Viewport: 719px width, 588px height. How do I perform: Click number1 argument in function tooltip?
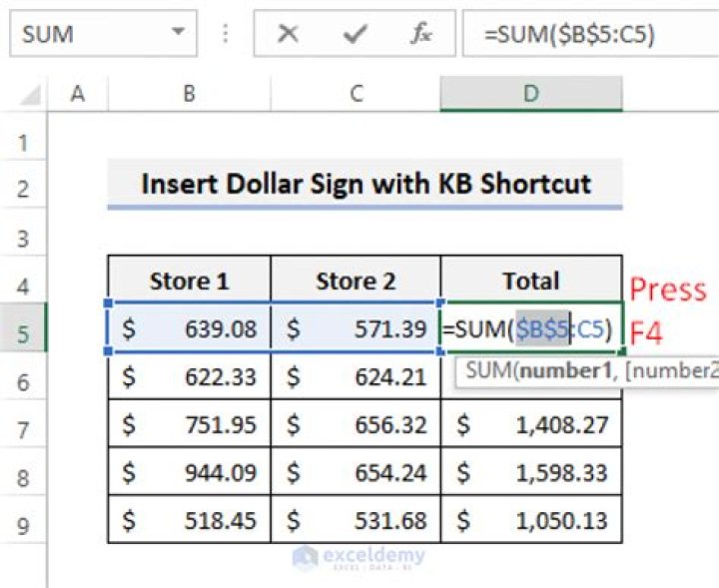[566, 370]
